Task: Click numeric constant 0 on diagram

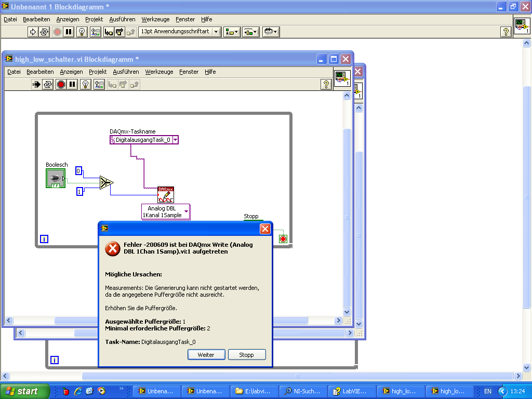Action: point(78,170)
